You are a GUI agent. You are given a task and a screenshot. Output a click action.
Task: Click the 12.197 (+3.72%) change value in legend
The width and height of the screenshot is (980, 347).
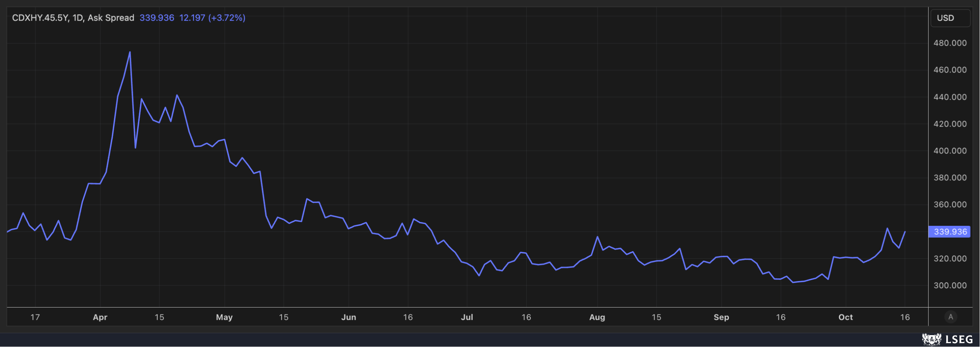[212, 18]
